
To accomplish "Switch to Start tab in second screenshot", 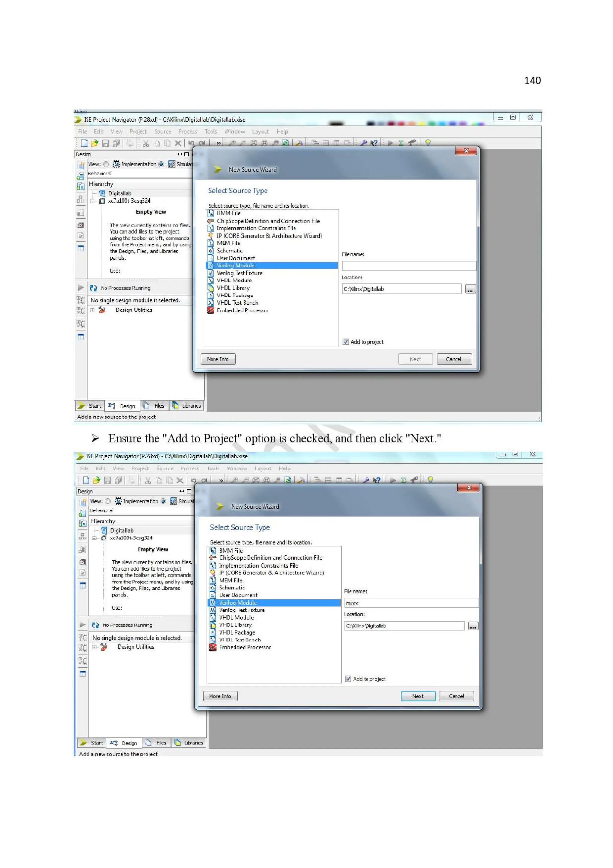I will [x=91, y=743].
